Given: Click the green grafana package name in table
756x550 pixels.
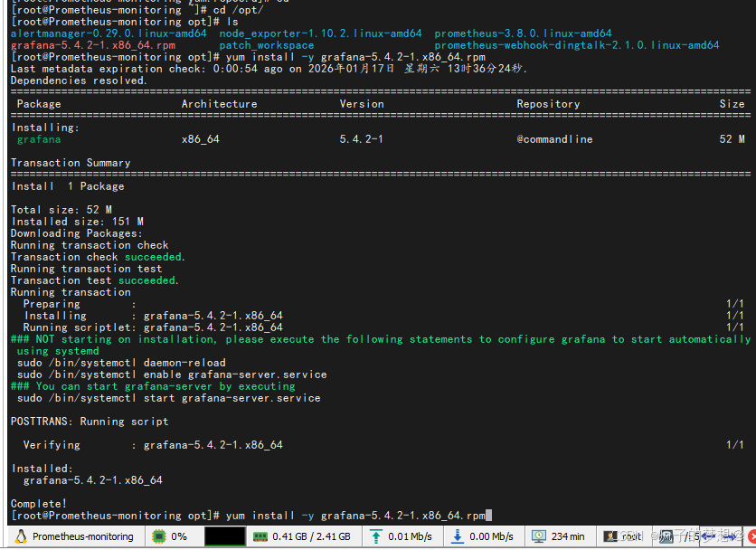Looking at the screenshot, I should (x=39, y=139).
